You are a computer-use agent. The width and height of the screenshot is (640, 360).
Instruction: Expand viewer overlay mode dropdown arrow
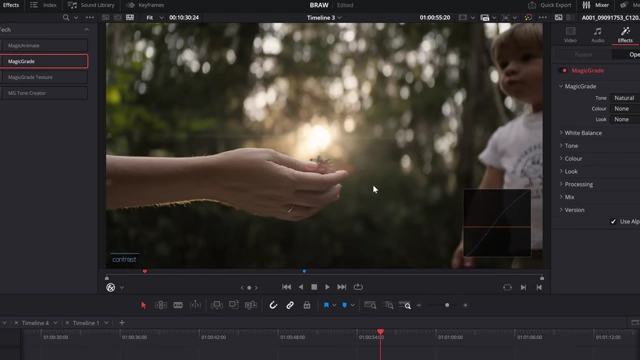pos(122,288)
